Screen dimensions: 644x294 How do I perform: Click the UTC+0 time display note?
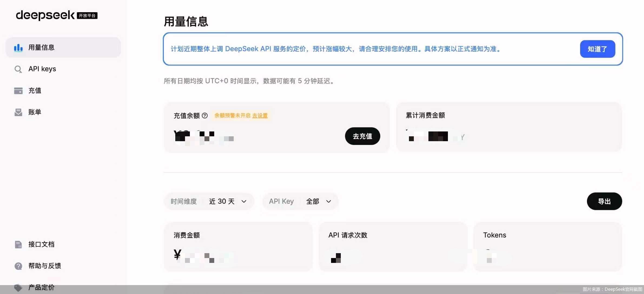click(x=250, y=81)
